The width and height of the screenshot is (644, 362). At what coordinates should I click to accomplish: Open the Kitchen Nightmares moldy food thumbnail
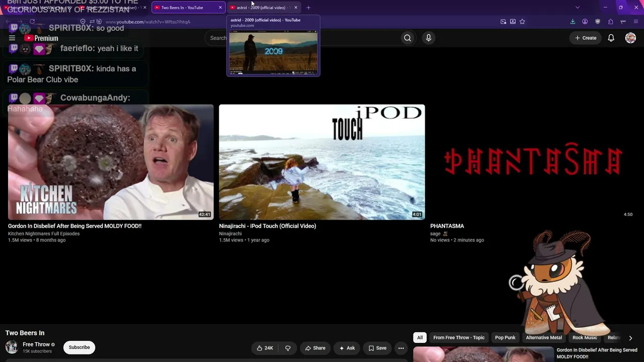point(111,162)
